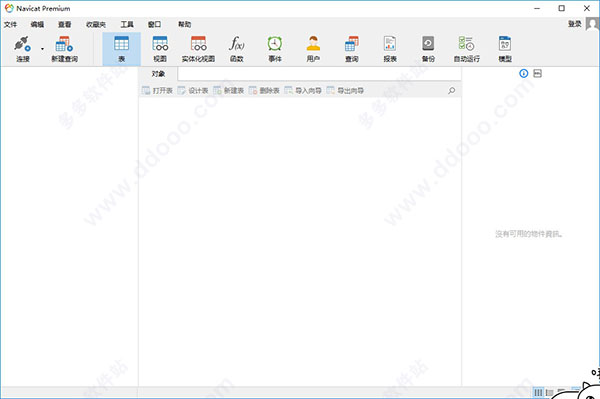Click the Backup (备份) icon

point(428,44)
